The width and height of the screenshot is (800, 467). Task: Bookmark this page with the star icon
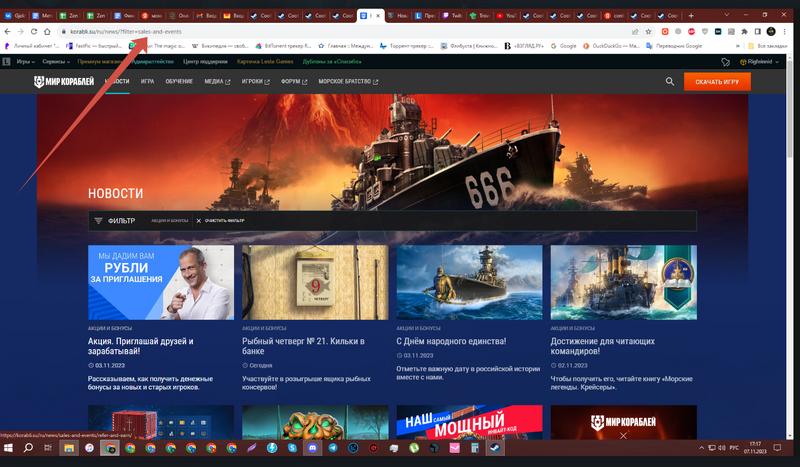648,32
